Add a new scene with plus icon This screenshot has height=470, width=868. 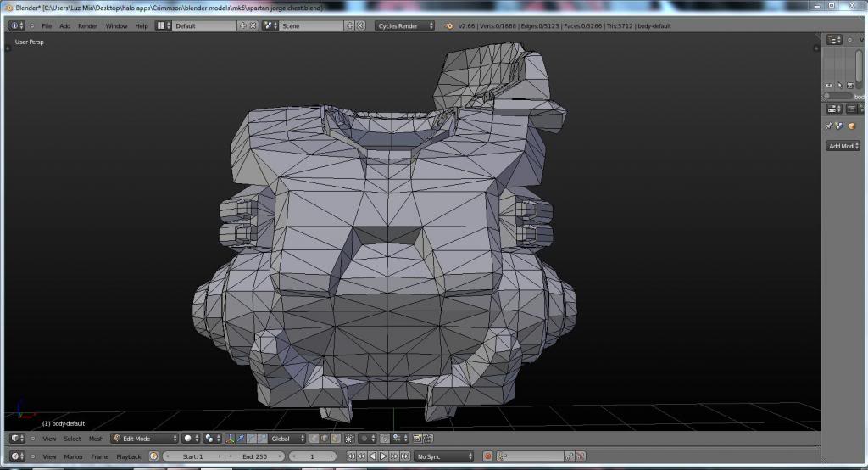[x=350, y=25]
